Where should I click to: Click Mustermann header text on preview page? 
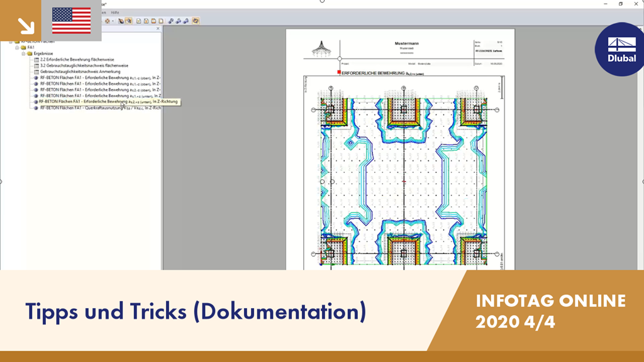click(407, 43)
